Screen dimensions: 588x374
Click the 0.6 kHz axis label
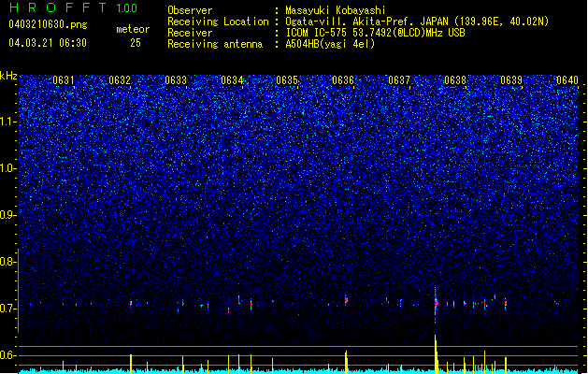tap(7, 355)
